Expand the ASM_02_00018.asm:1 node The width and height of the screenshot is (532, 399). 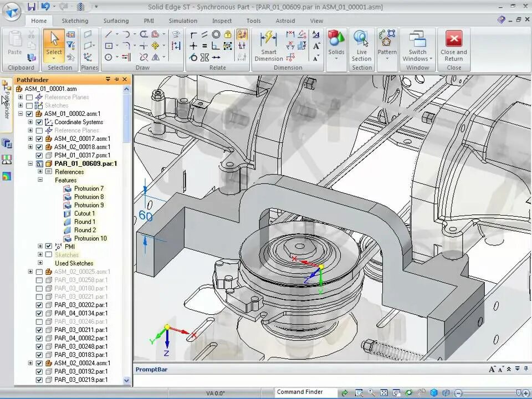[x=30, y=147]
